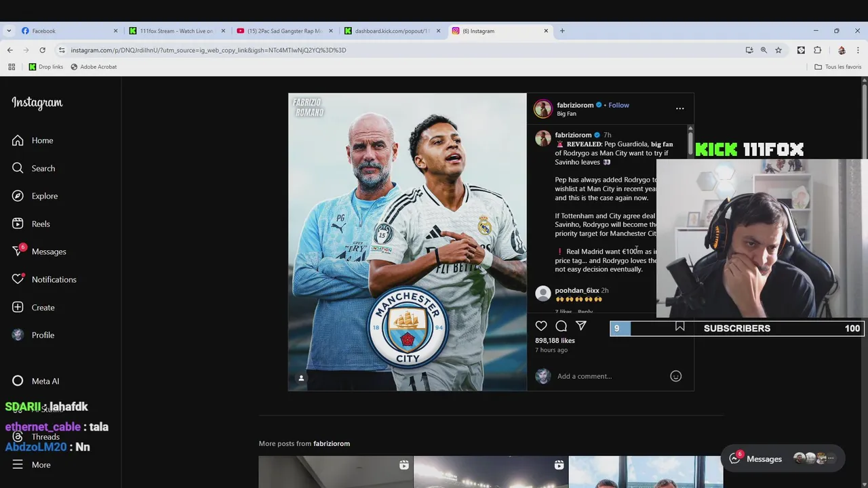The width and height of the screenshot is (868, 488).
Task: Switch to the 2Pac Sad Gangster Rap tab
Action: click(x=283, y=30)
